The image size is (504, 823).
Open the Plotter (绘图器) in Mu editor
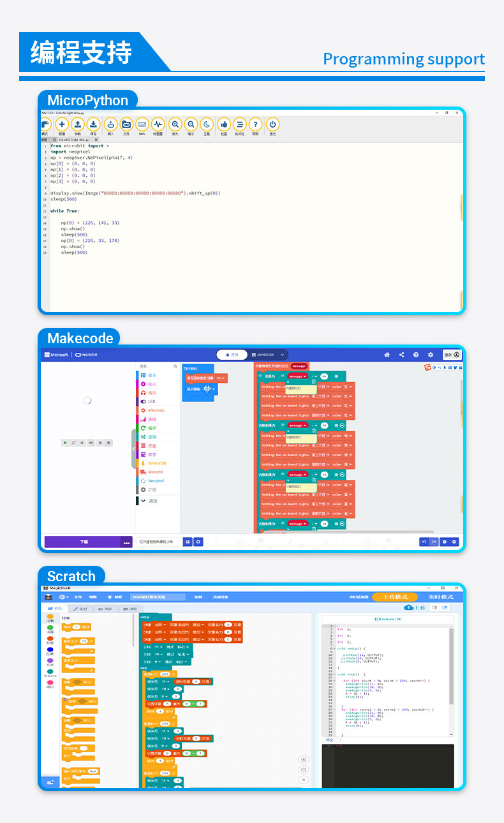(158, 126)
